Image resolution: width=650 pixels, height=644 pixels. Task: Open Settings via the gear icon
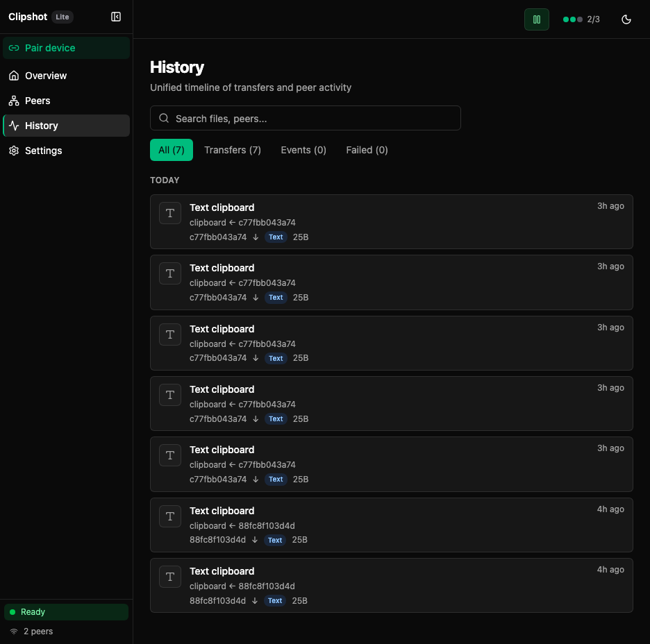click(x=14, y=151)
